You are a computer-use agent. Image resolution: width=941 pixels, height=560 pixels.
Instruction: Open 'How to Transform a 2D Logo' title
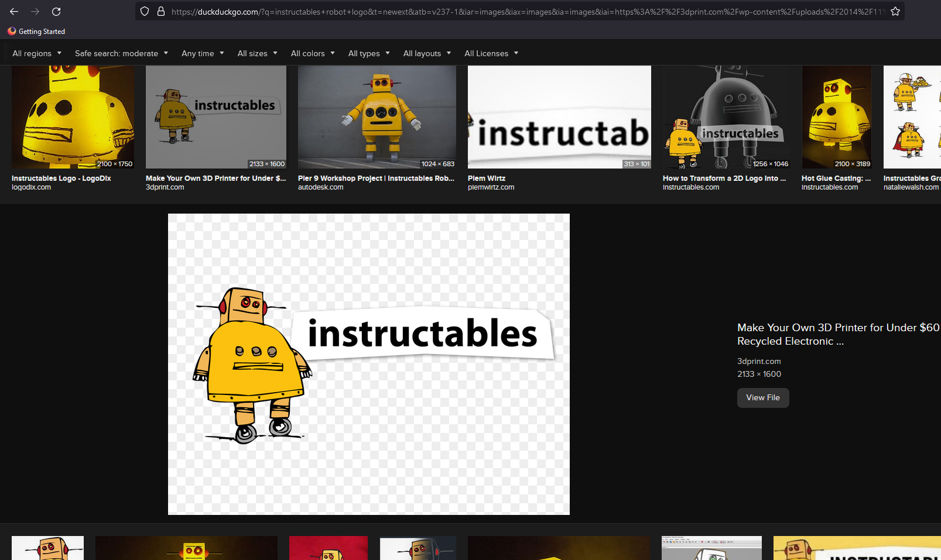[x=724, y=178]
